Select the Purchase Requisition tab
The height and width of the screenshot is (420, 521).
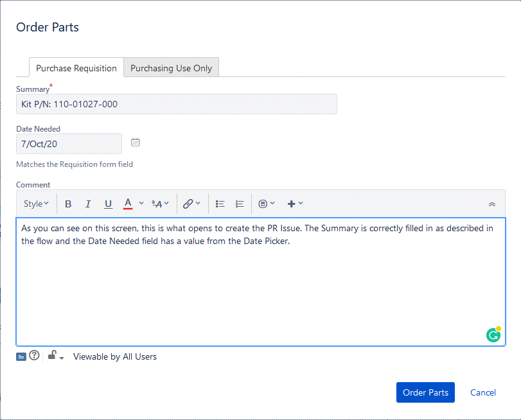[76, 68]
